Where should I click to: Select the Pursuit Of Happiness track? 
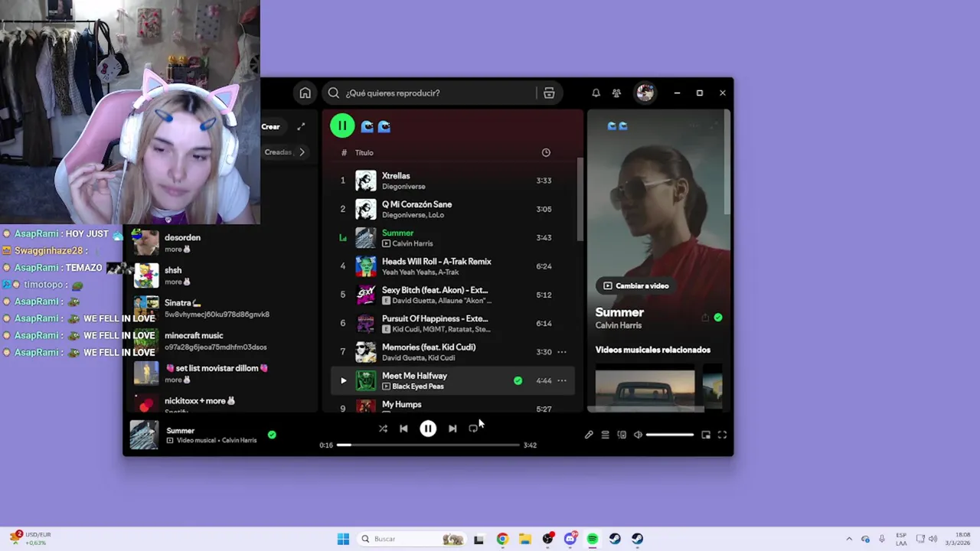point(453,323)
